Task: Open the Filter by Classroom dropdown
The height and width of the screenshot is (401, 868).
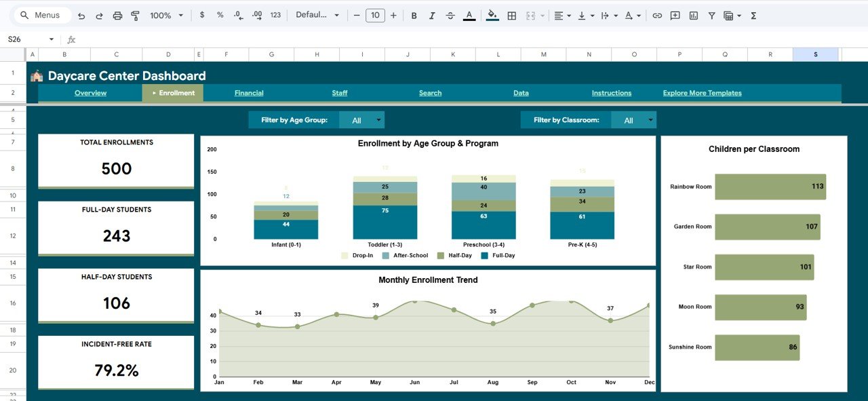Action: point(650,120)
